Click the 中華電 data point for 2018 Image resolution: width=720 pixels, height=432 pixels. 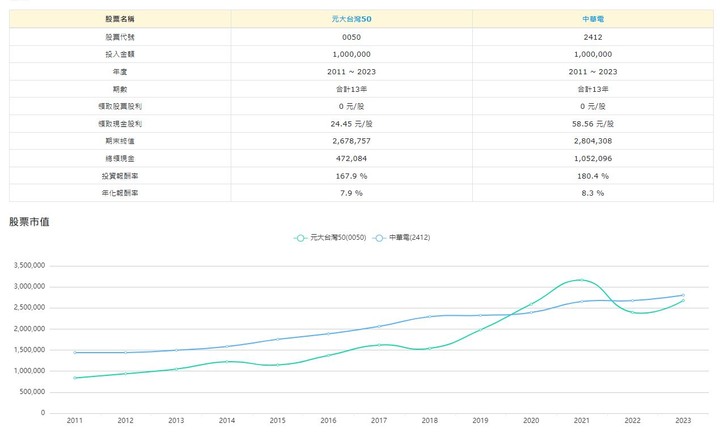(429, 316)
